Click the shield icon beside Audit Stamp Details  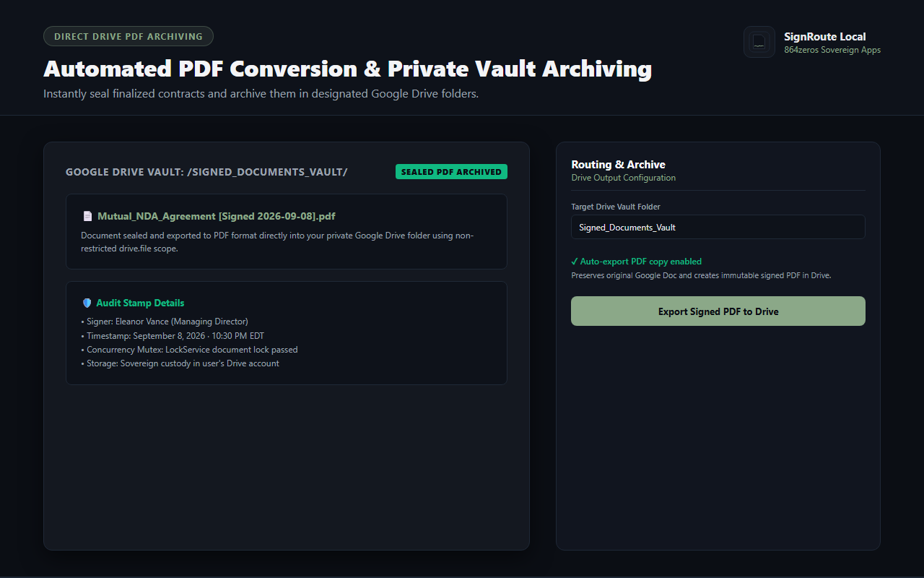point(87,303)
